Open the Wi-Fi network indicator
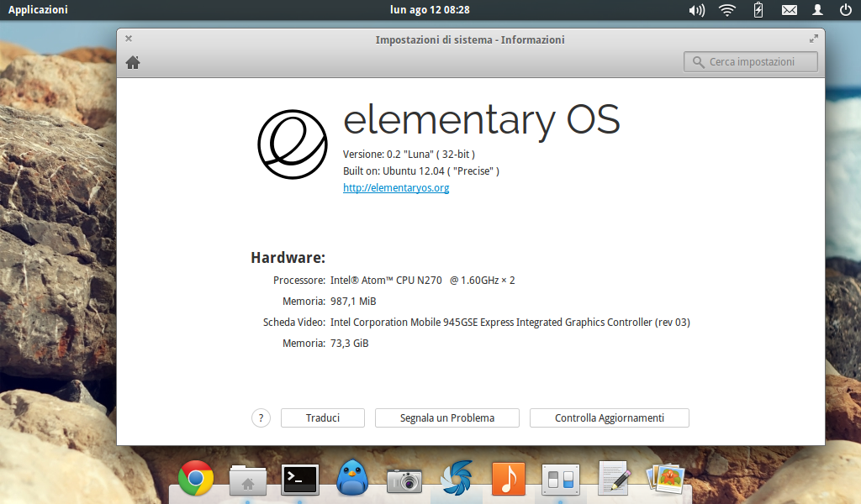 tap(727, 10)
